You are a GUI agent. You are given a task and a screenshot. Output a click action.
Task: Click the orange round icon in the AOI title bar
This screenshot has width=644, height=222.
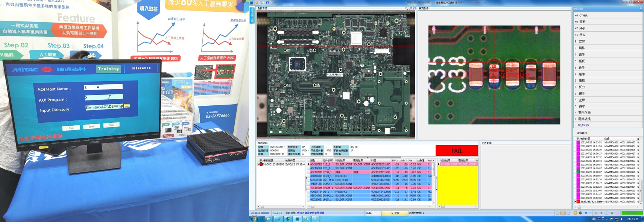coord(257,3)
